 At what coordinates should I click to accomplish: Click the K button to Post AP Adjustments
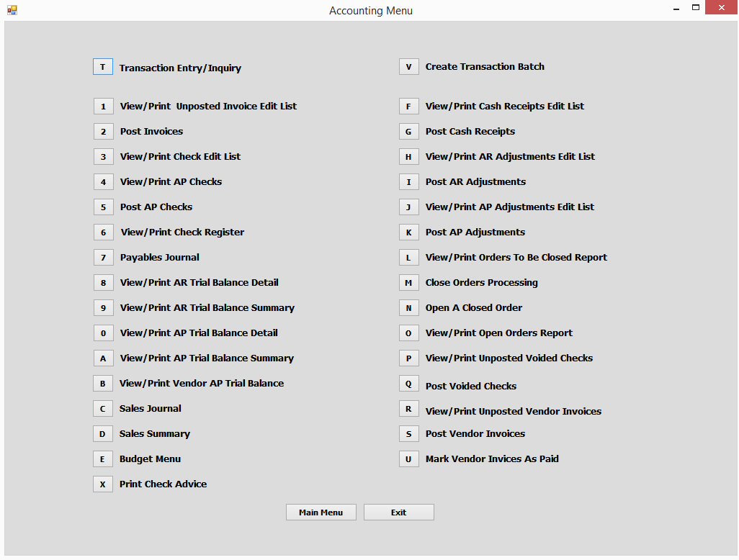tap(408, 232)
